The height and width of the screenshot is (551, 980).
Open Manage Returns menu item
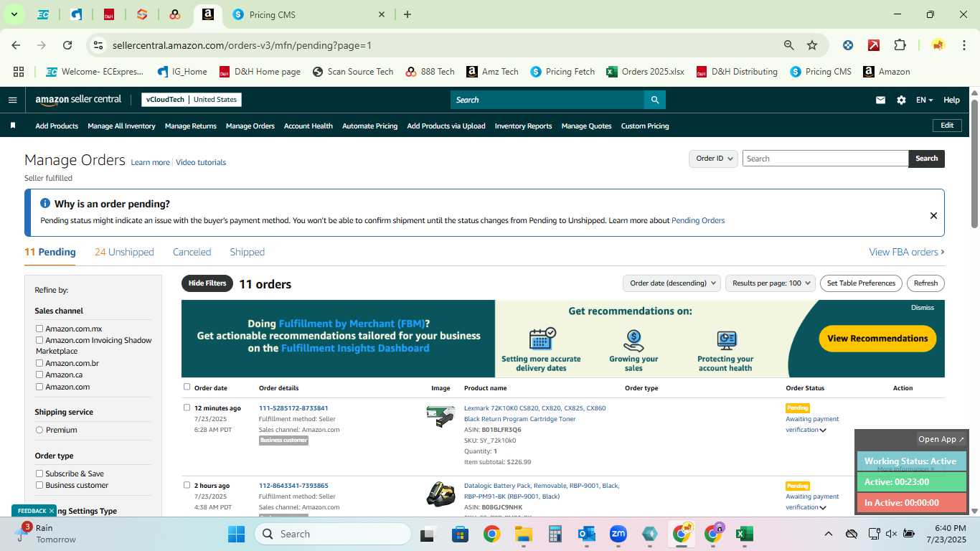pyautogui.click(x=191, y=126)
